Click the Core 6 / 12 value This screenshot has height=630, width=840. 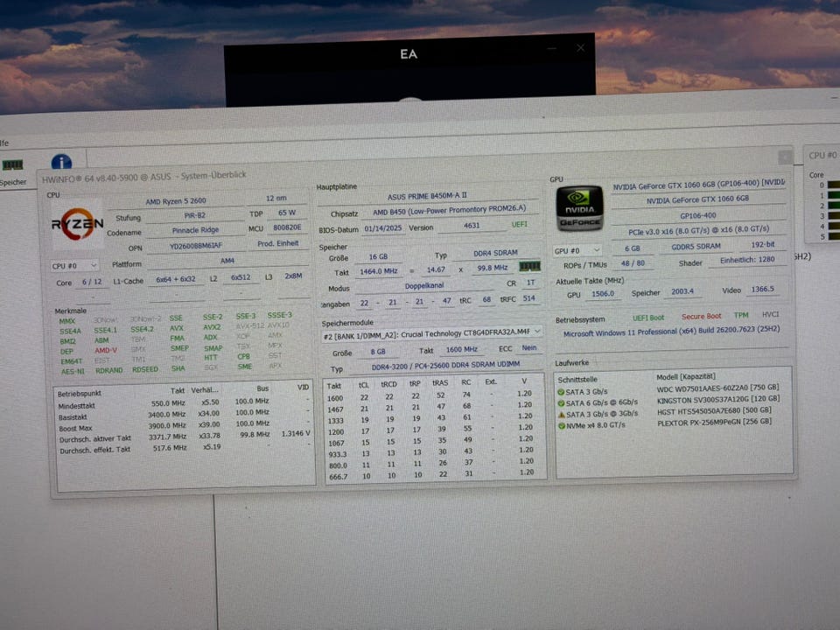(92, 282)
